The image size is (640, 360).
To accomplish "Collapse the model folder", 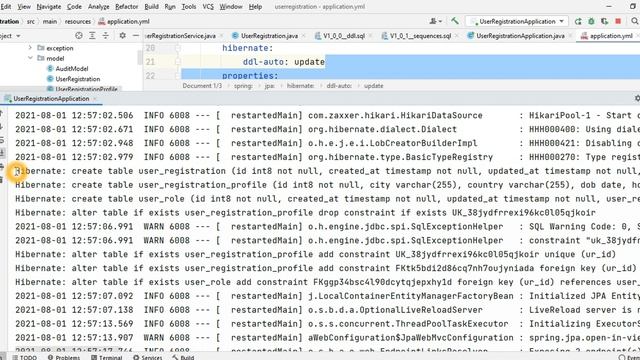I will pyautogui.click(x=30, y=58).
